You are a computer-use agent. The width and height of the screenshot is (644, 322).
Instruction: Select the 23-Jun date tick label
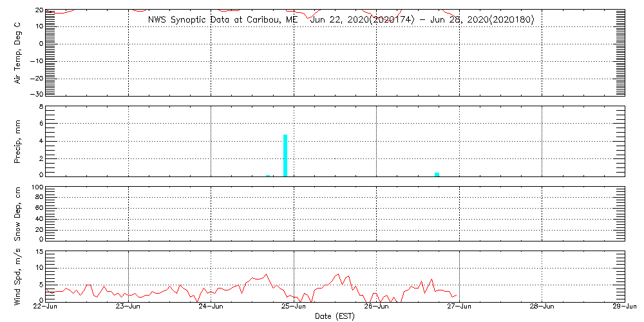[128, 307]
